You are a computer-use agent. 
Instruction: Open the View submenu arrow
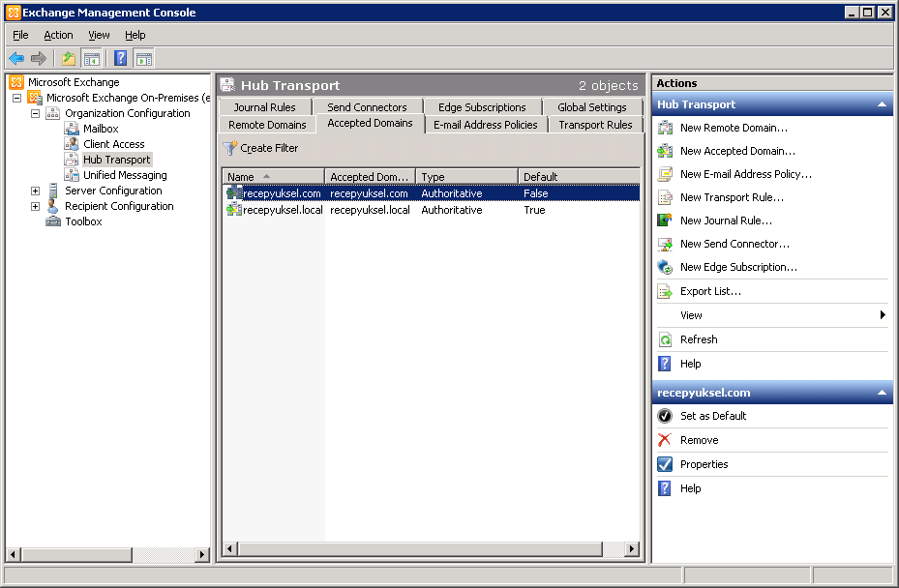[883, 314]
